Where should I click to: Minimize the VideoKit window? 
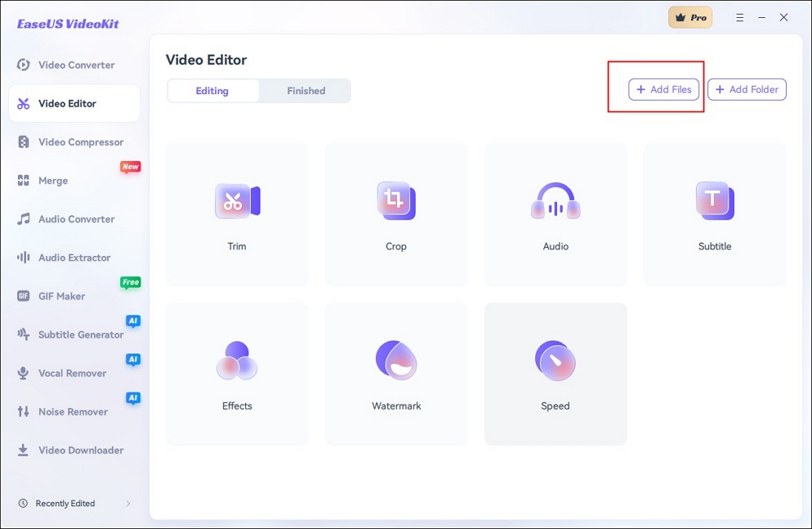pos(762,18)
